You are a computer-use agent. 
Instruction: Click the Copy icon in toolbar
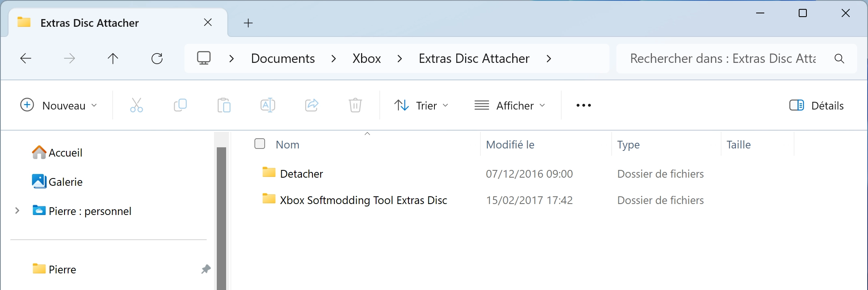point(180,105)
